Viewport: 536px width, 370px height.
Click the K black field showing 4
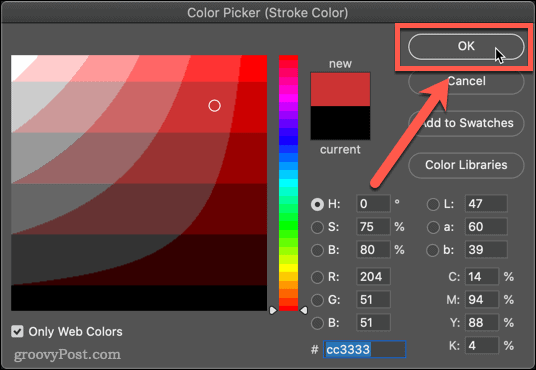481,345
